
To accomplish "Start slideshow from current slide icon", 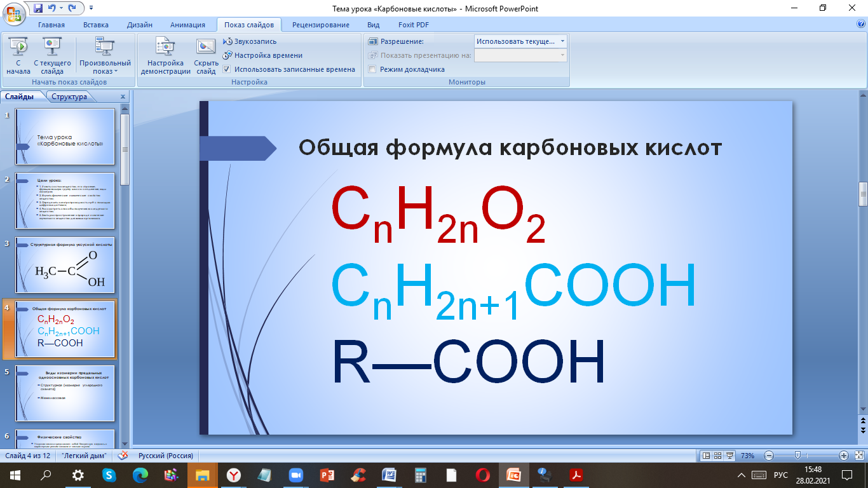I will pos(52,46).
